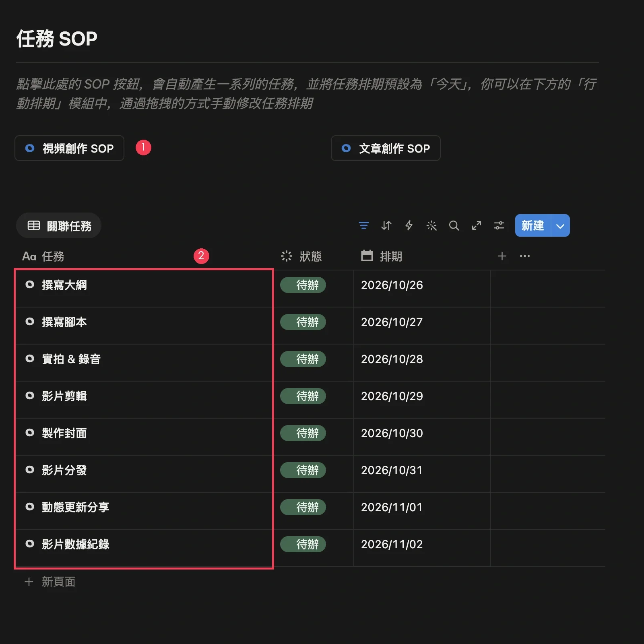Click the 任務 SOP page heading
Screen dimensions: 644x644
(57, 39)
